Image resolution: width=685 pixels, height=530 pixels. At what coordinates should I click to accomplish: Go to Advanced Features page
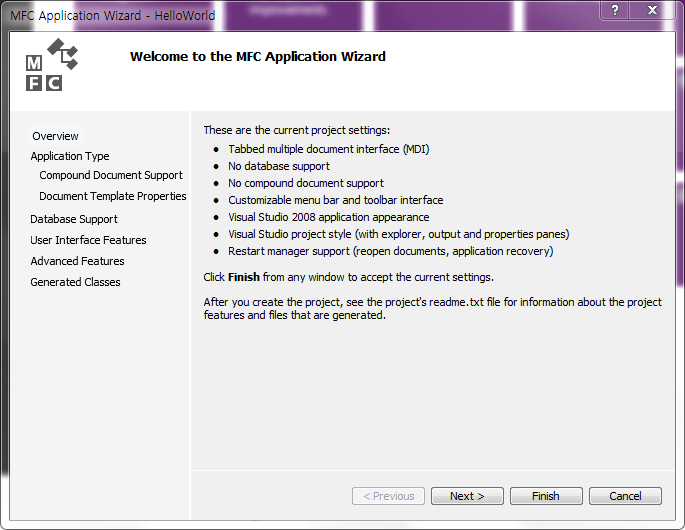[x=77, y=261]
